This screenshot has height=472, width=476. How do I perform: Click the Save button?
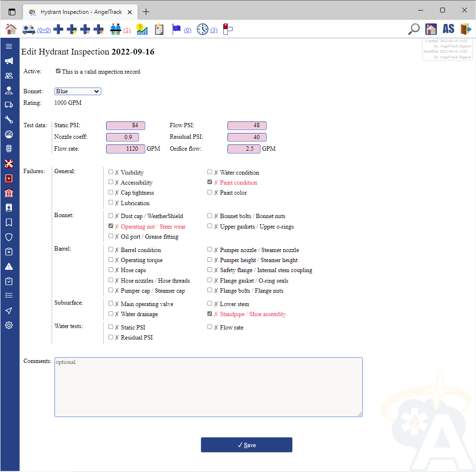[x=246, y=445]
